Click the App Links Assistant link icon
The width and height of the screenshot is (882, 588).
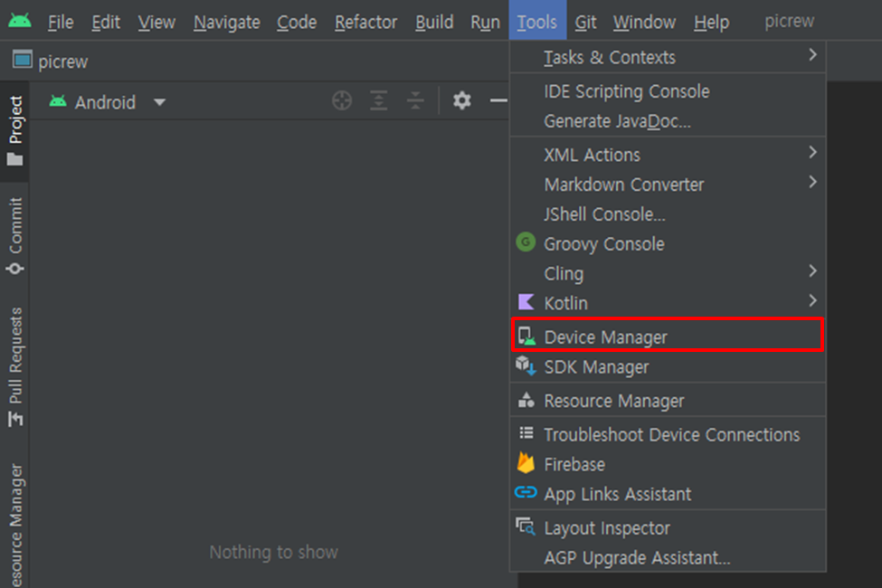tap(526, 492)
